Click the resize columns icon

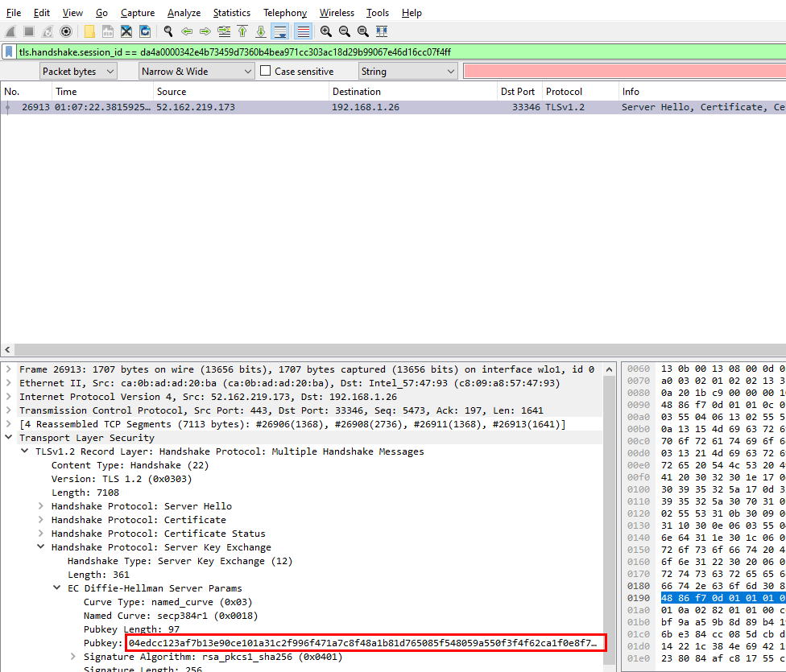point(382,31)
